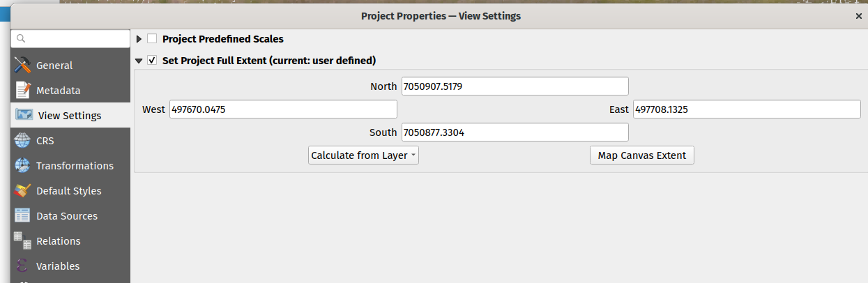Screen dimensions: 868x283
Task: Click the CRS globe icon
Action: (x=23, y=141)
